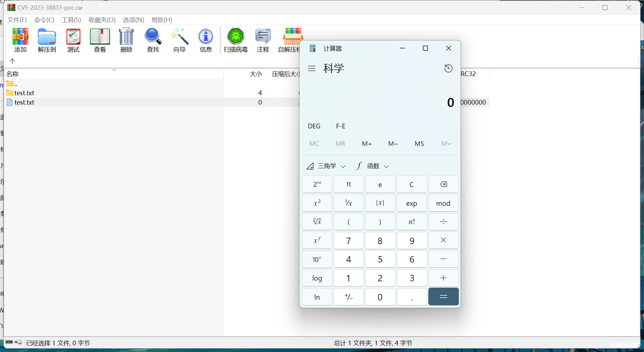
Task: Toggle DEG angle mode in Calculator
Action: (x=314, y=126)
